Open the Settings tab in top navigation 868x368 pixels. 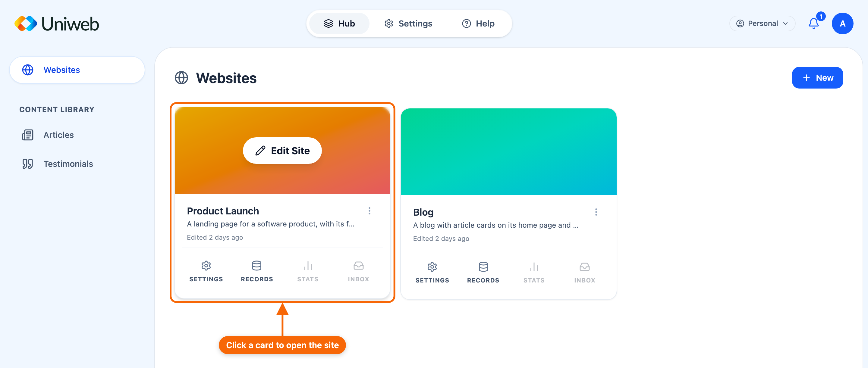[408, 23]
